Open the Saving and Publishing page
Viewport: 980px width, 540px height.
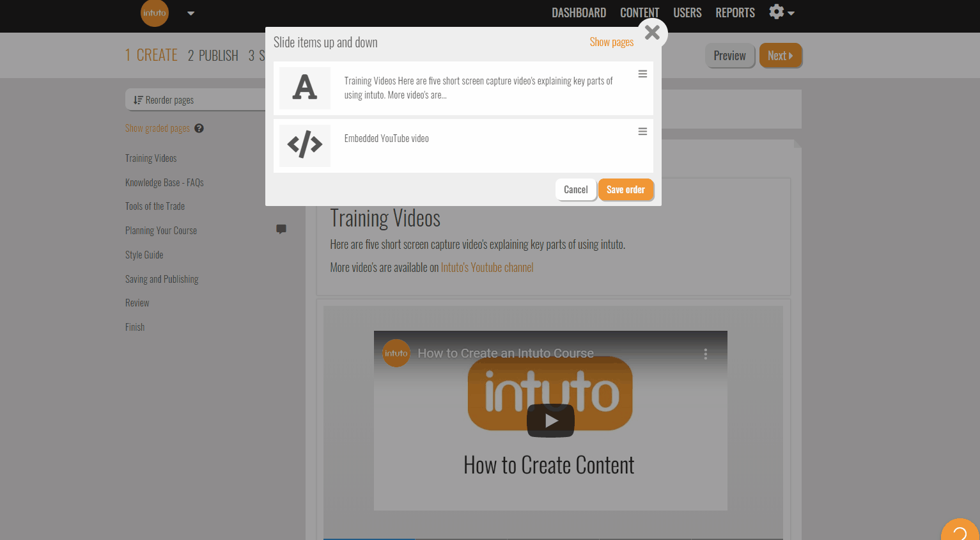[x=162, y=279]
